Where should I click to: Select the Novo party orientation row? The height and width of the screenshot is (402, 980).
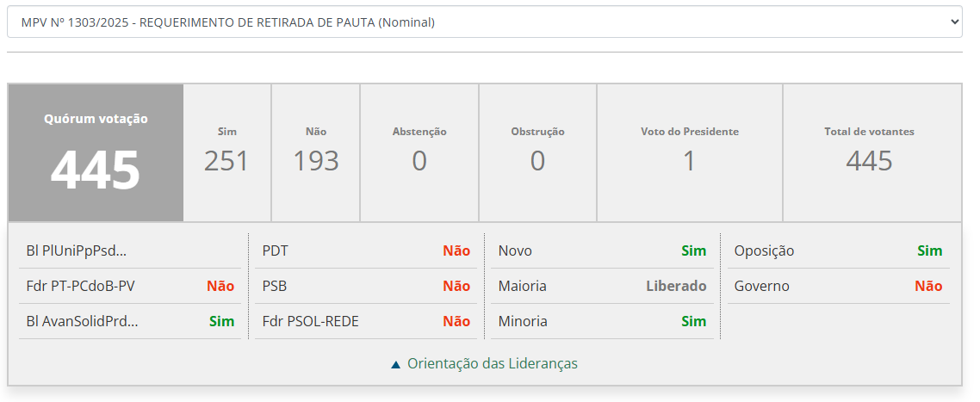pos(602,251)
